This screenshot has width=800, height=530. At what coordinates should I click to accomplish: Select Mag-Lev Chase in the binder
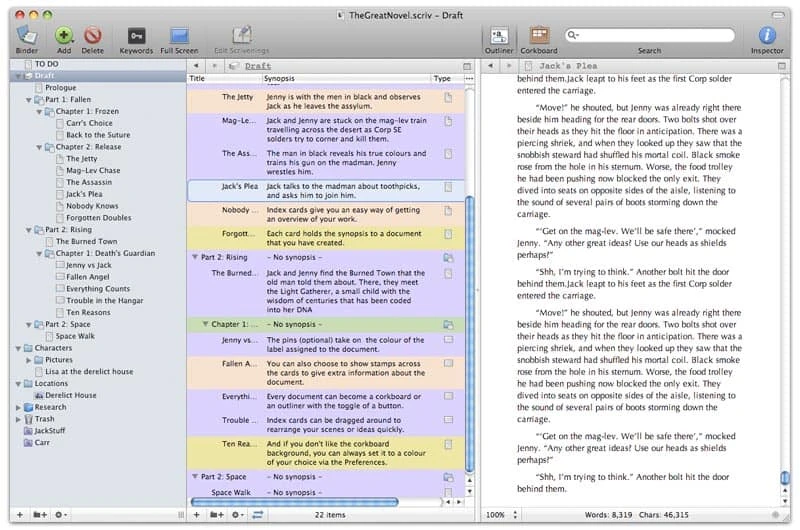point(93,170)
